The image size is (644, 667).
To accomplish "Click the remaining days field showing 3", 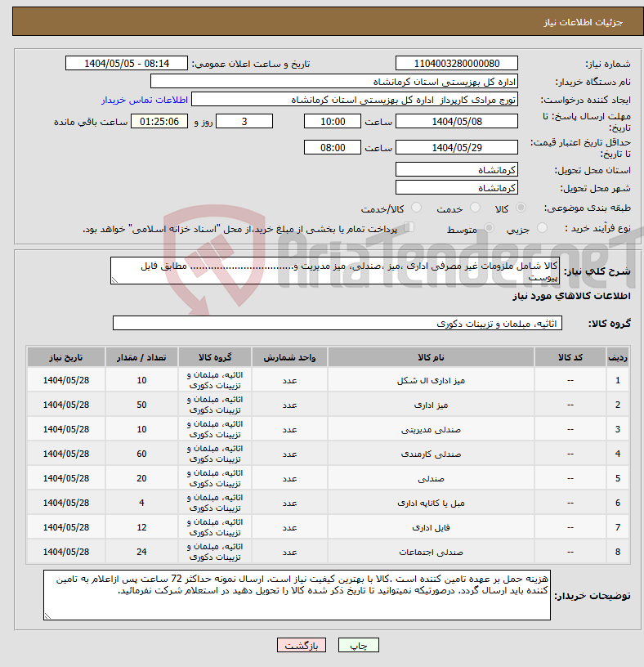I will pyautogui.click(x=244, y=122).
